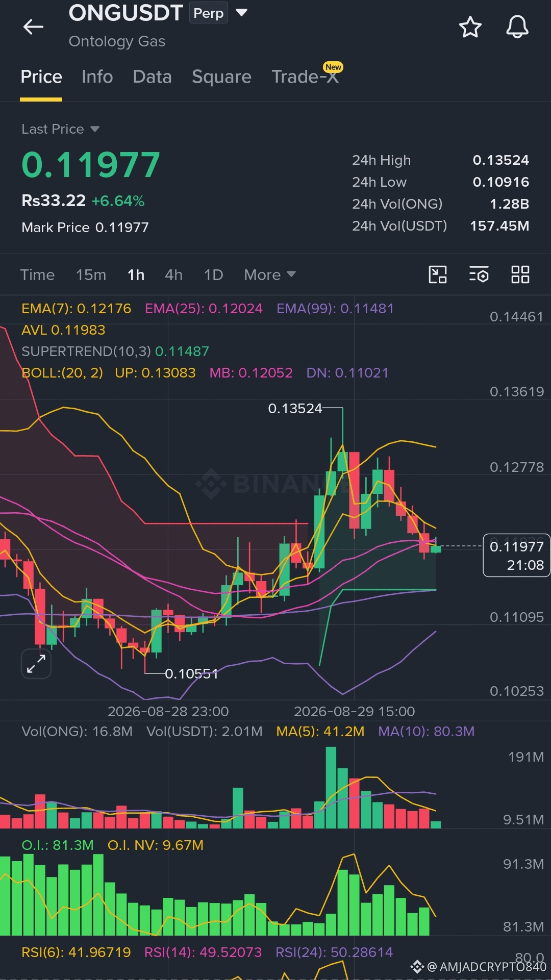Screen dimensions: 551x980
Task: Tap the Rs33.22 converted price
Action: coord(54,200)
